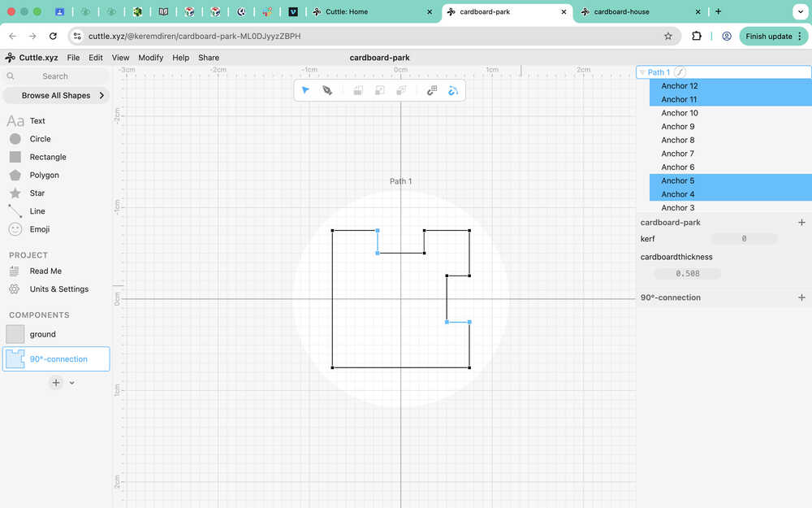The image size is (812, 508).
Task: Click the shape Search field
Action: pyautogui.click(x=56, y=76)
